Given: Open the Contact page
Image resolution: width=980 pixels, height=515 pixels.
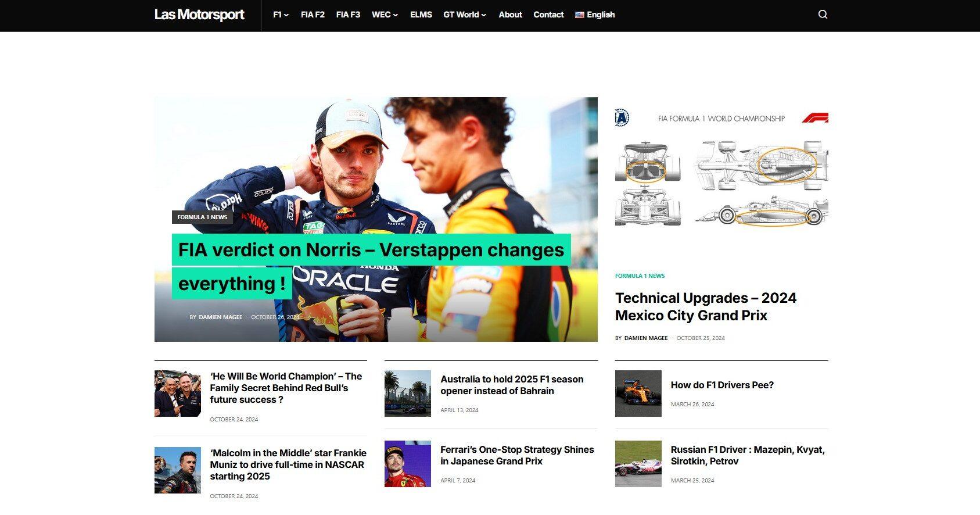Looking at the screenshot, I should 548,15.
